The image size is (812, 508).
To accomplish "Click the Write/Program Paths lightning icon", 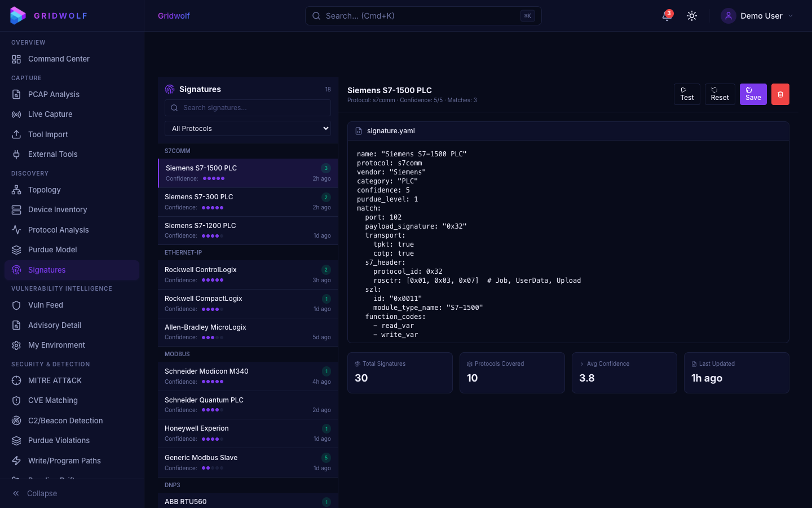I will (16, 461).
